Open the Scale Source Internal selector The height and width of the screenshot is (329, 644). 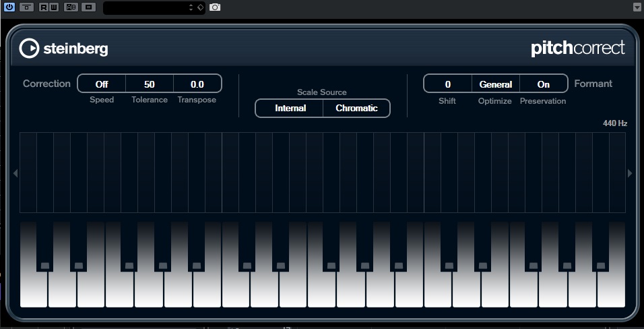click(290, 108)
